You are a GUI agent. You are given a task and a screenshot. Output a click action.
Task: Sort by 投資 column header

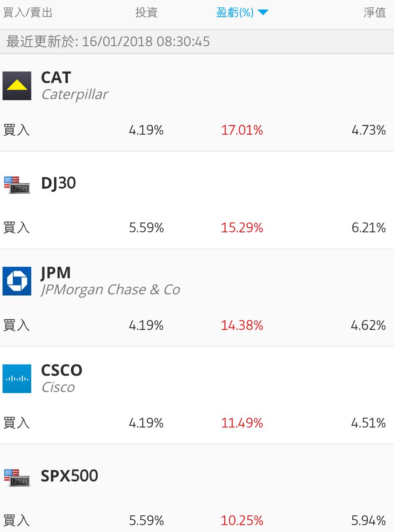pos(146,12)
